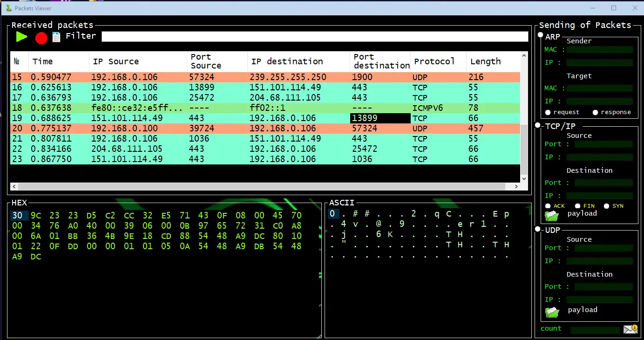Screen dimensions: 644x340
Task: Sort by the Protocol column header
Action: click(x=438, y=61)
